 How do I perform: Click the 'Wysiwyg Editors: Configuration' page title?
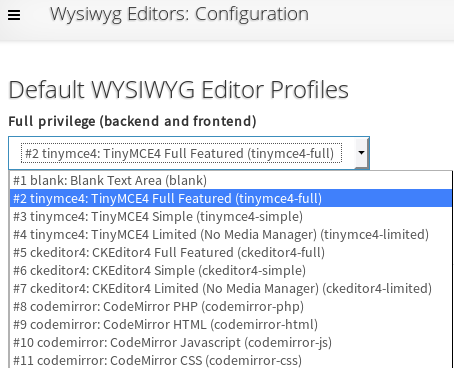[179, 15]
